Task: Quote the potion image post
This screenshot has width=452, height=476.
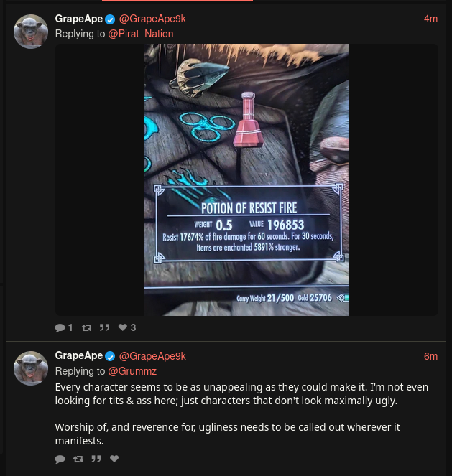Action: [x=104, y=327]
